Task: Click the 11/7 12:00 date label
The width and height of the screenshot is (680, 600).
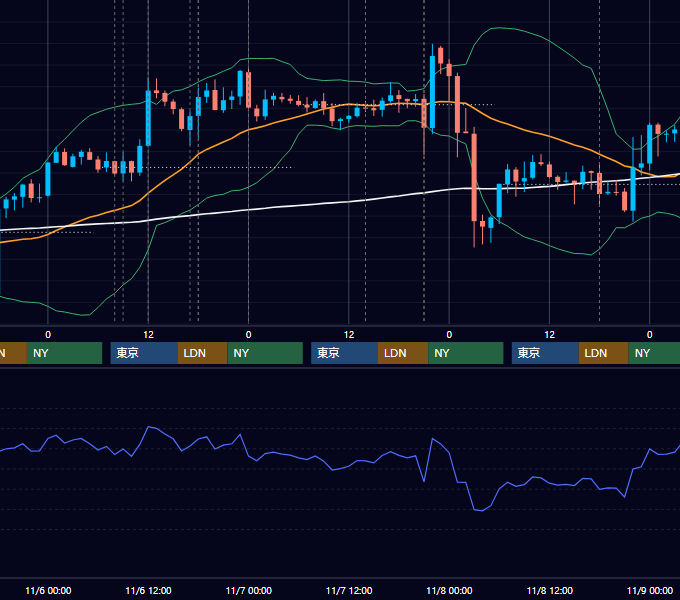Action: point(349,590)
